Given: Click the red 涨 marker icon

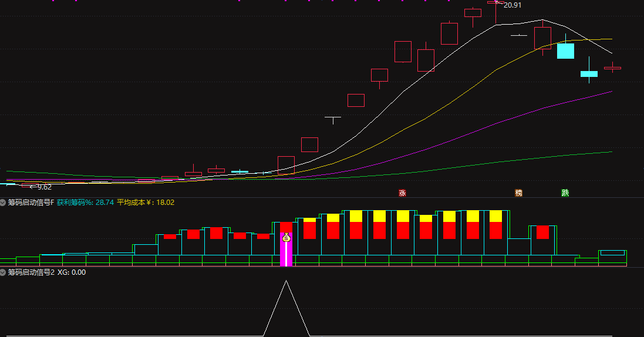Looking at the screenshot, I should tap(403, 193).
